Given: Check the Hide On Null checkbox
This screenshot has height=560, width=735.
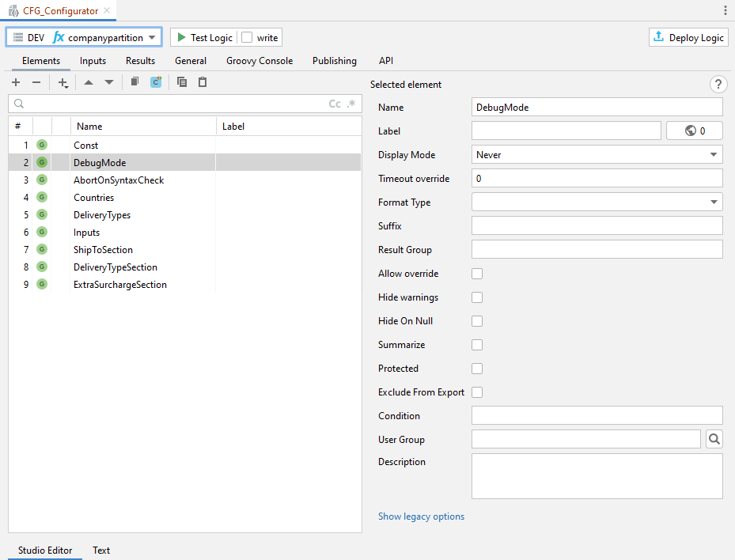Looking at the screenshot, I should 477,321.
